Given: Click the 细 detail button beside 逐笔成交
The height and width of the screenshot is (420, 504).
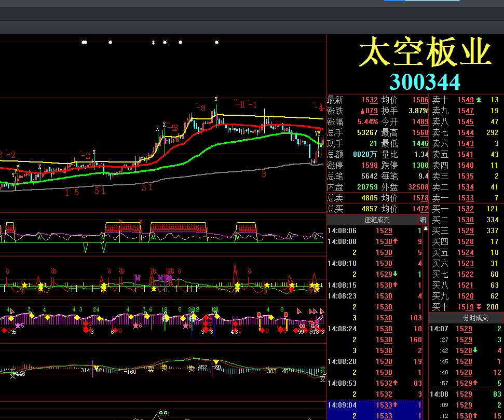Looking at the screenshot, I should point(423,220).
